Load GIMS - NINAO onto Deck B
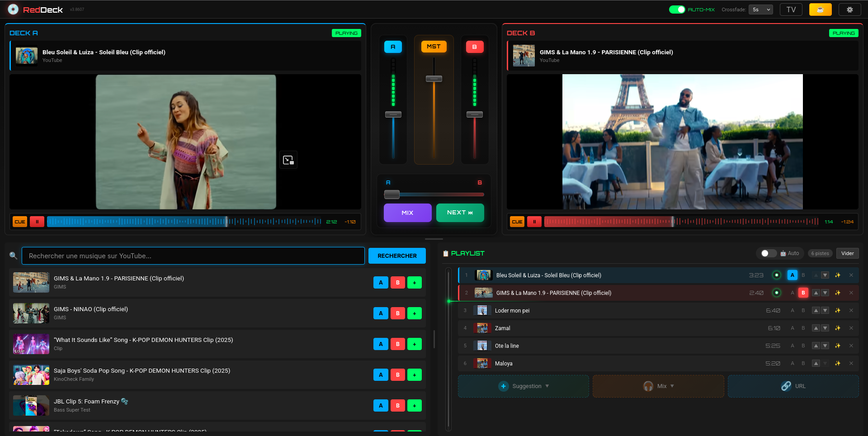The width and height of the screenshot is (868, 436). tap(397, 313)
